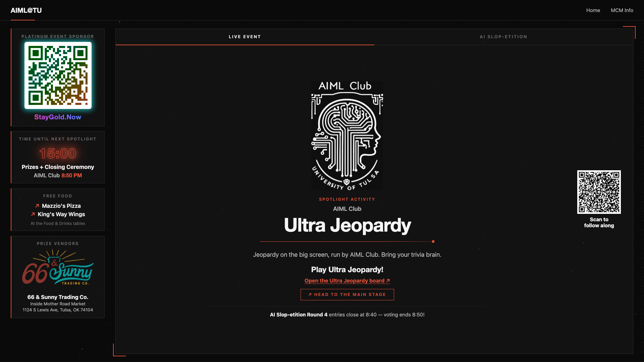Click the 8:50 PM time label
This screenshot has width=644, height=362.
(x=72, y=175)
